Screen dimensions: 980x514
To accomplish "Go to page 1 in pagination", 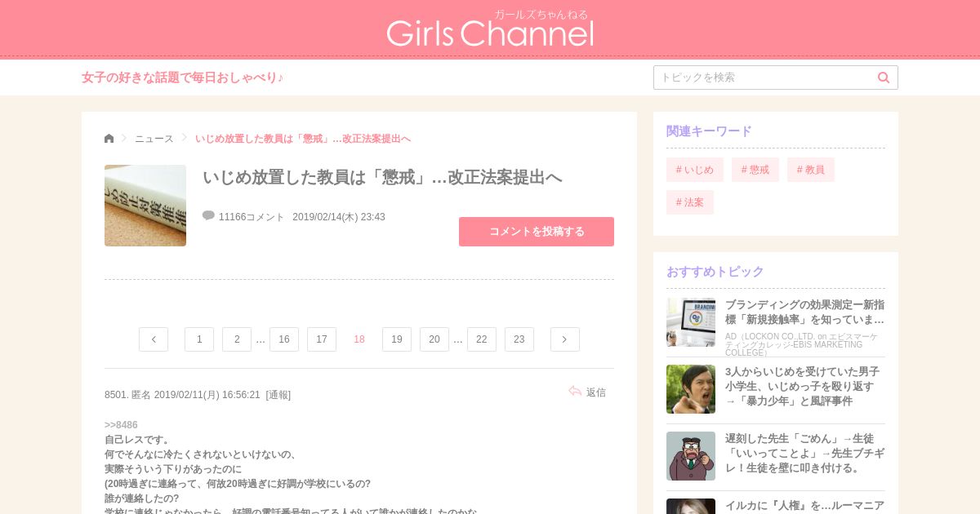I will (x=199, y=339).
